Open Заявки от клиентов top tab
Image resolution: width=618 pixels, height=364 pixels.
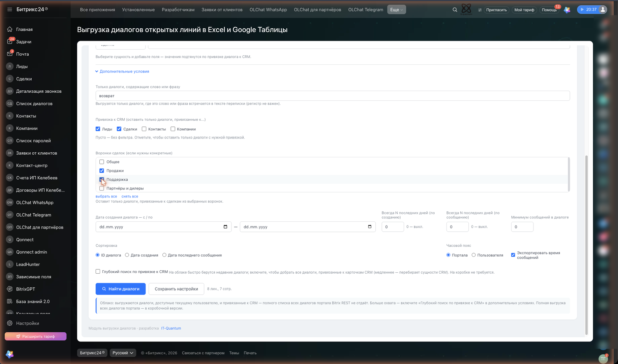coord(222,9)
